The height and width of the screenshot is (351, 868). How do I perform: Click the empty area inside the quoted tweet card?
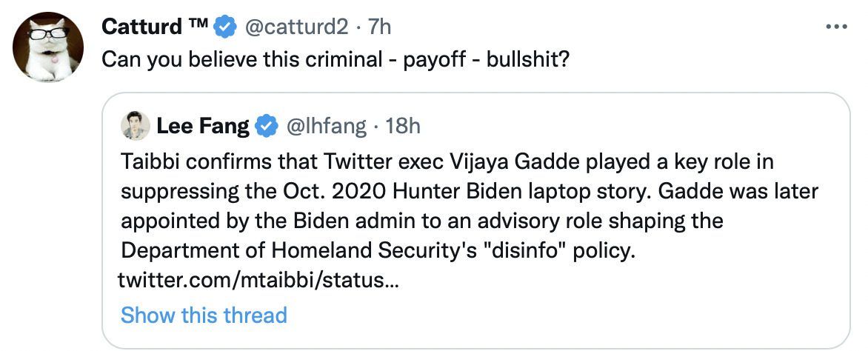coord(592,311)
